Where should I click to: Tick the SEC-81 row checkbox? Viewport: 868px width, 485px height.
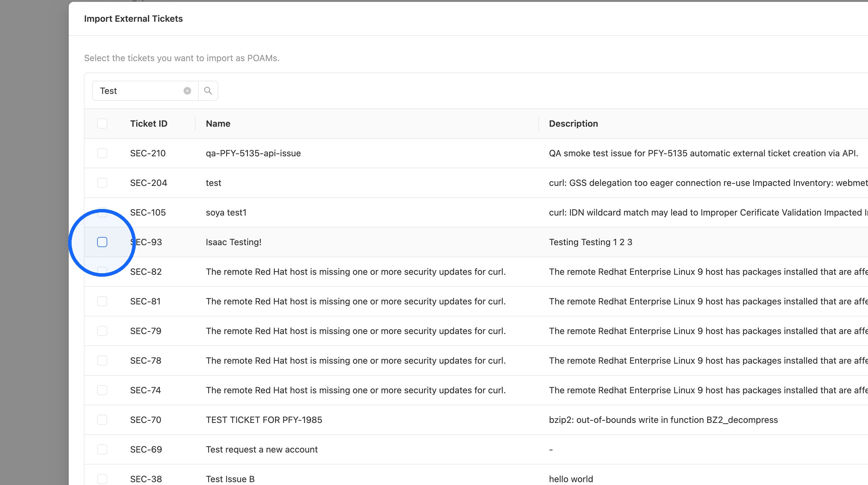[x=102, y=301]
